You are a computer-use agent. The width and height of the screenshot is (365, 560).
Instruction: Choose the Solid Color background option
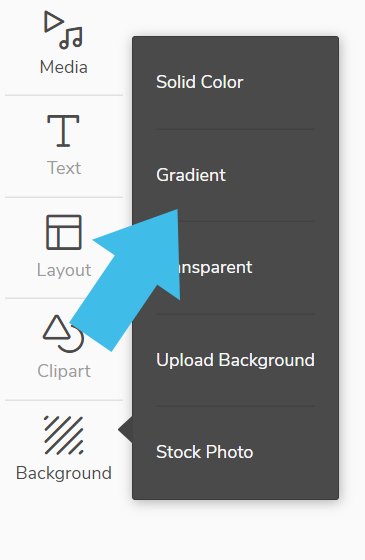click(199, 82)
